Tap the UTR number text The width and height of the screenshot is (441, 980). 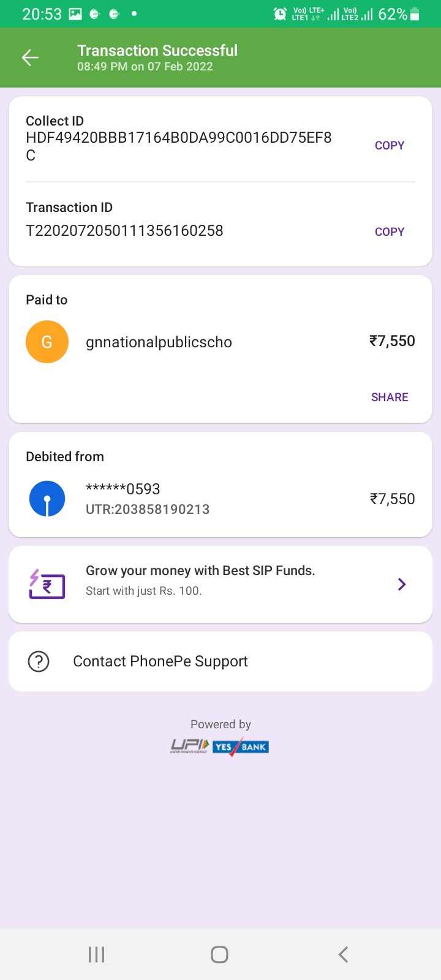(x=148, y=510)
